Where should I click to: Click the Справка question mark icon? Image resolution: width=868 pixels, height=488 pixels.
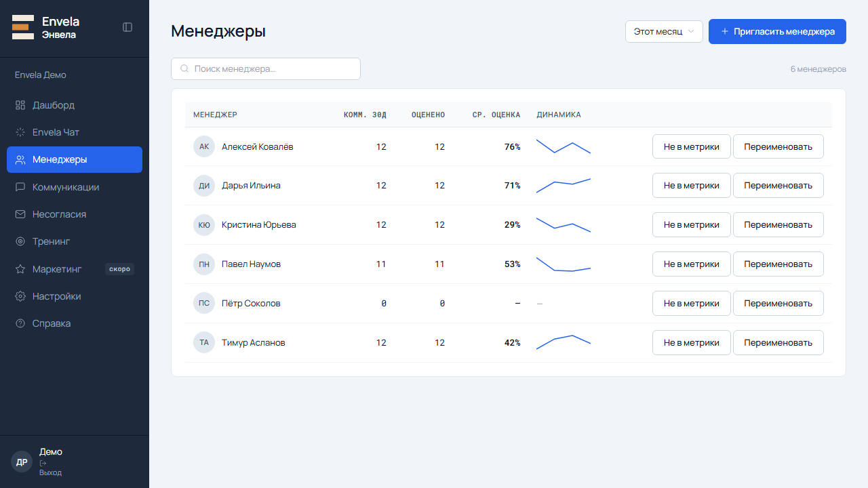point(20,323)
